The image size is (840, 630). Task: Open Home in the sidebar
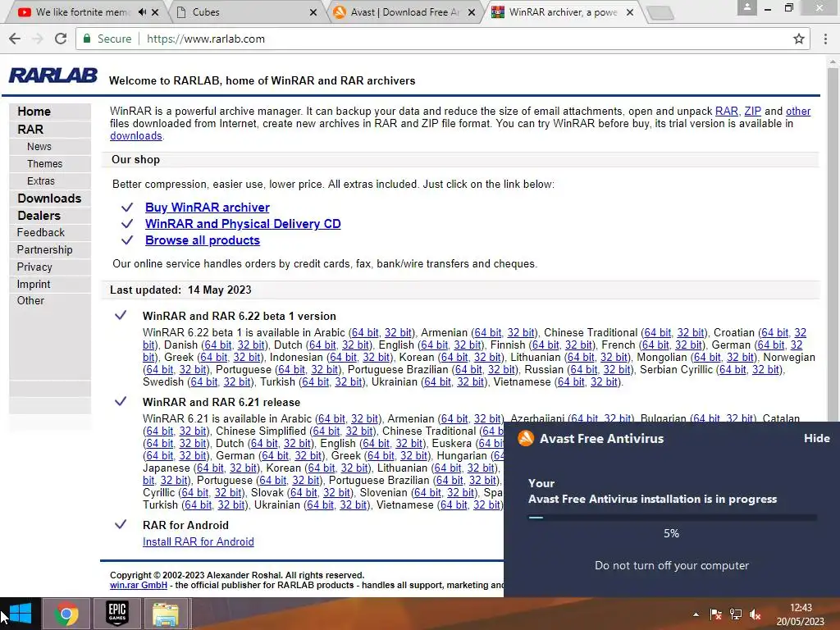point(34,112)
